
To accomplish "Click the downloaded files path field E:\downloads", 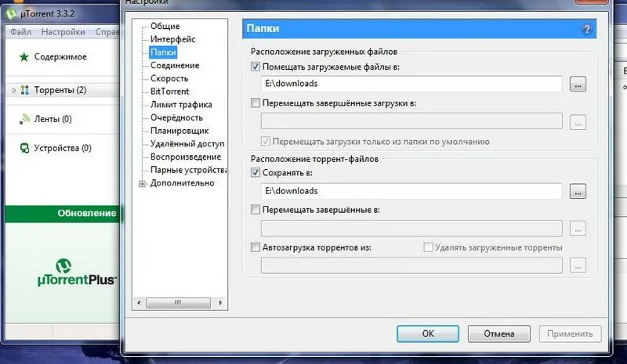I will click(x=411, y=84).
